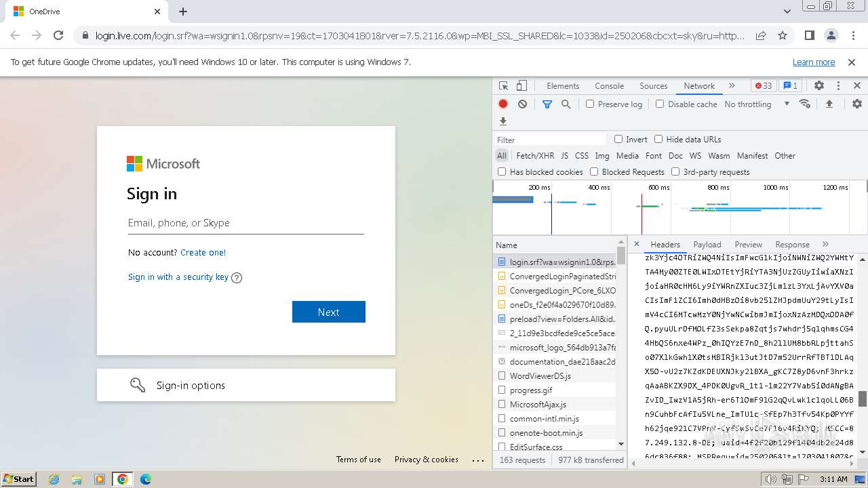Check Blocked Requests option

point(594,171)
